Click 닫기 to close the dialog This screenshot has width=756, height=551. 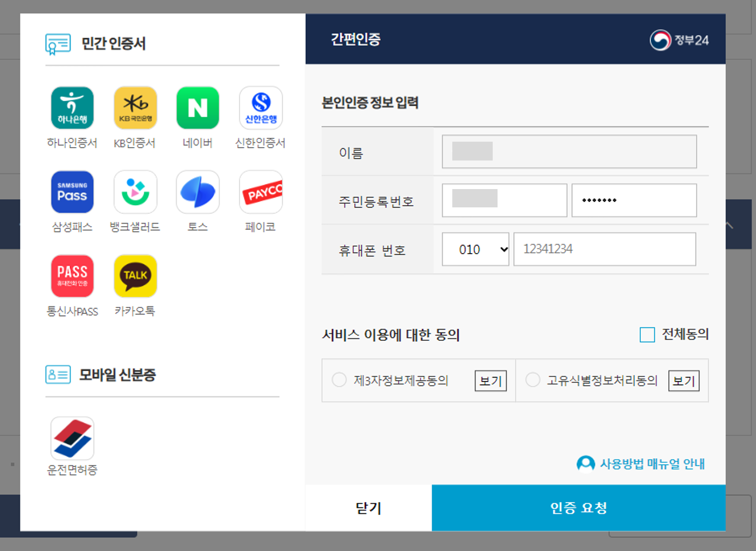point(368,508)
